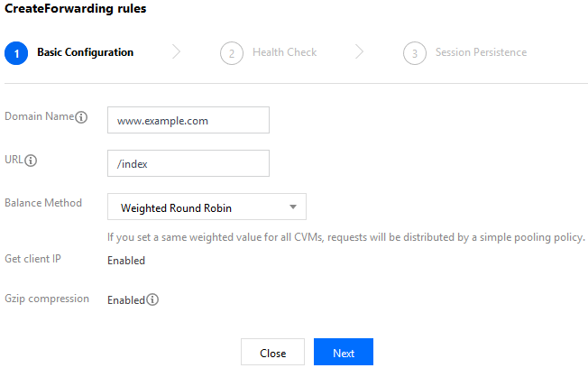Click the URL input field with /index
The image size is (588, 368).
point(188,163)
